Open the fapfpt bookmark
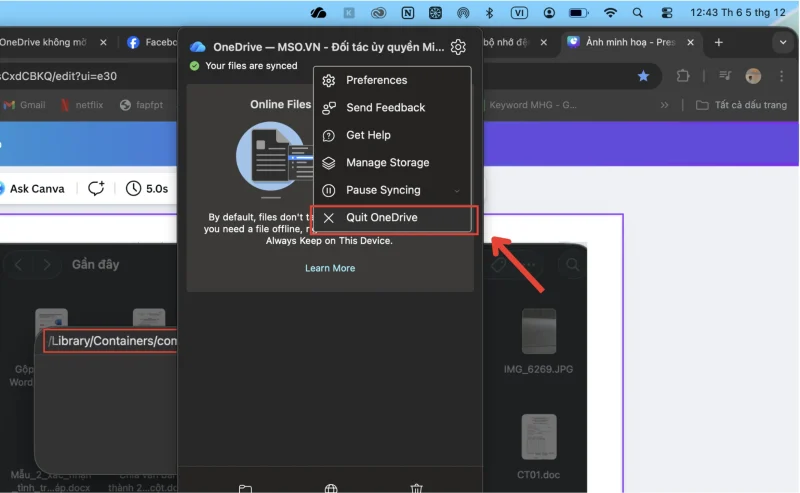Screen dimensions: 800x493 click(142, 105)
